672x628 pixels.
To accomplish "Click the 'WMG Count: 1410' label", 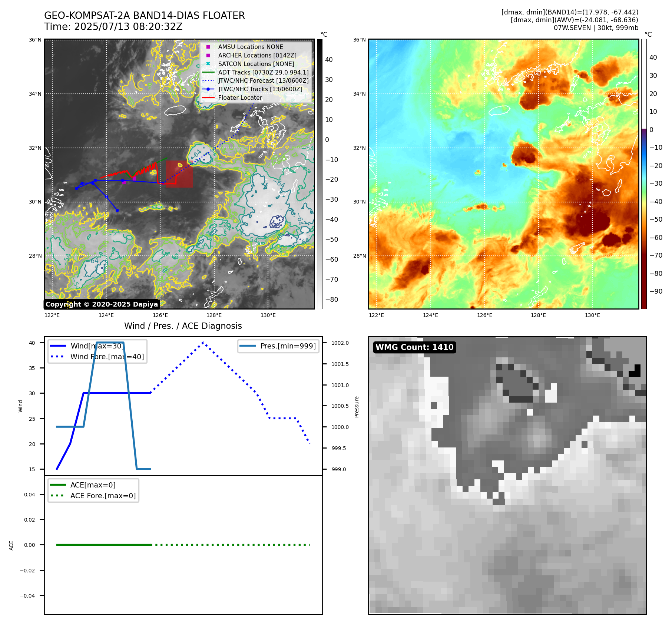I will [x=414, y=347].
